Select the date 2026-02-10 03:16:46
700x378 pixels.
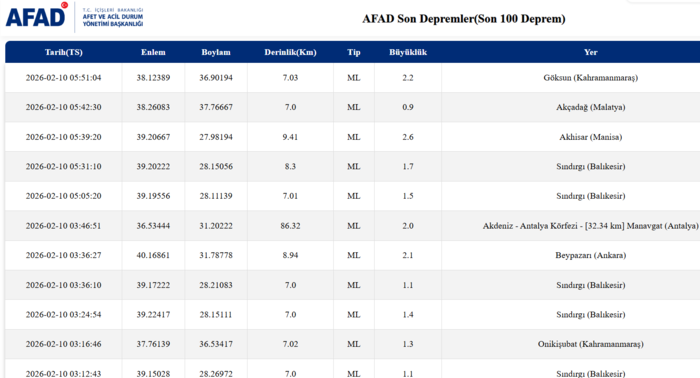(x=63, y=344)
